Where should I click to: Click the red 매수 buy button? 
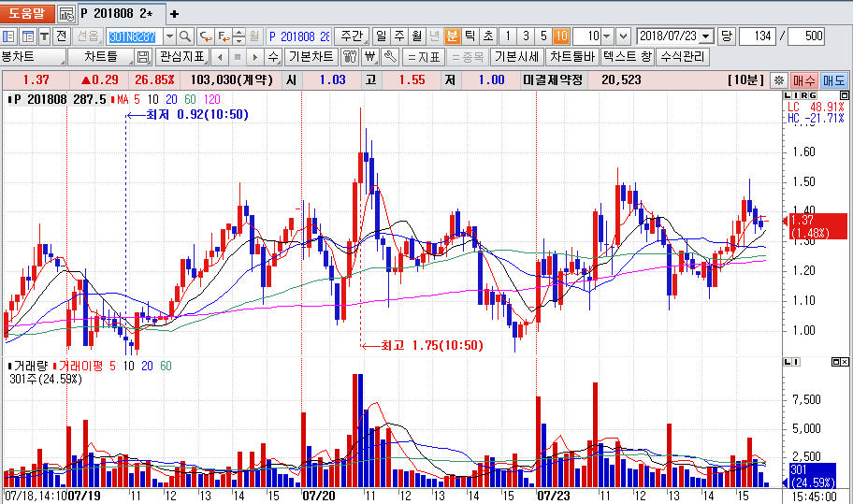[x=803, y=80]
